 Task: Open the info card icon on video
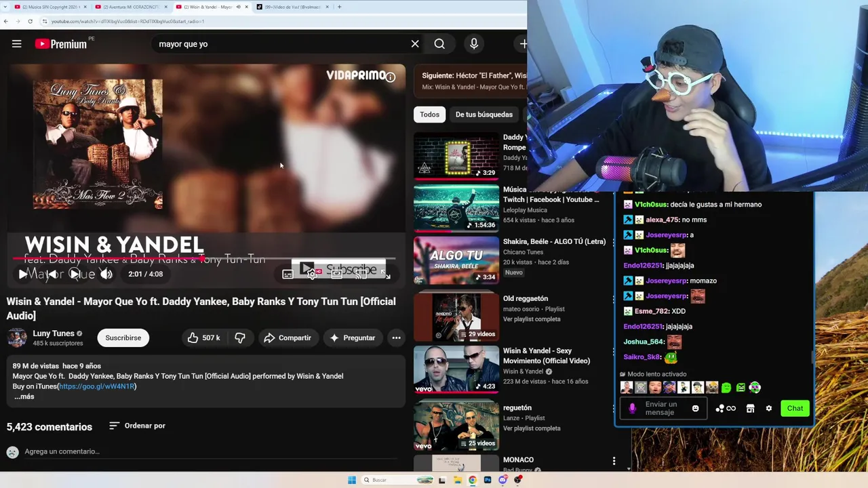[391, 77]
